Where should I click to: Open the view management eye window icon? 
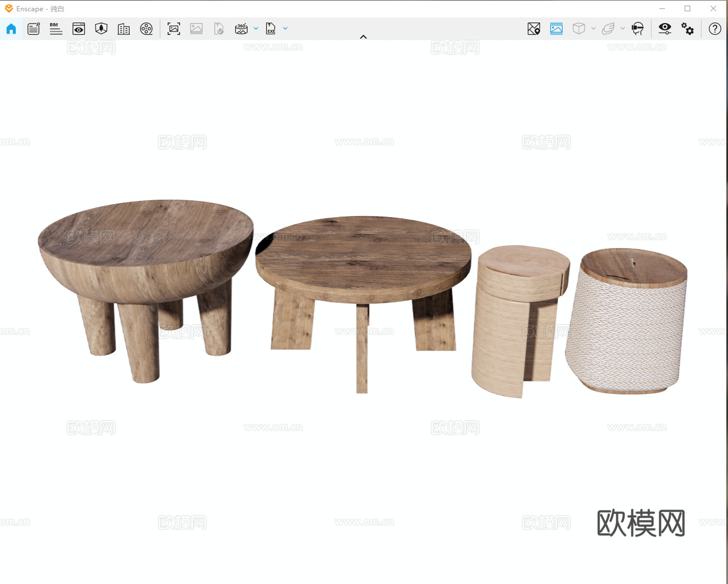point(79,29)
